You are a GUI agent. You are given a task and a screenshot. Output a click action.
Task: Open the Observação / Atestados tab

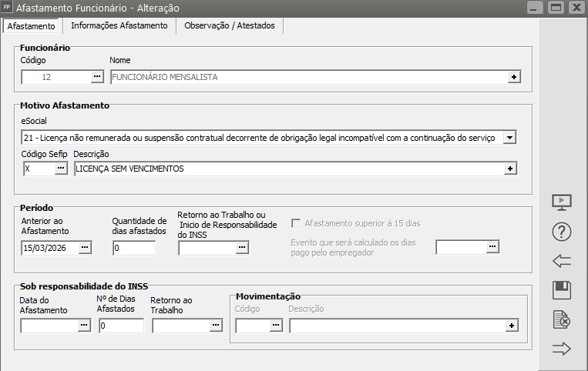tap(230, 25)
